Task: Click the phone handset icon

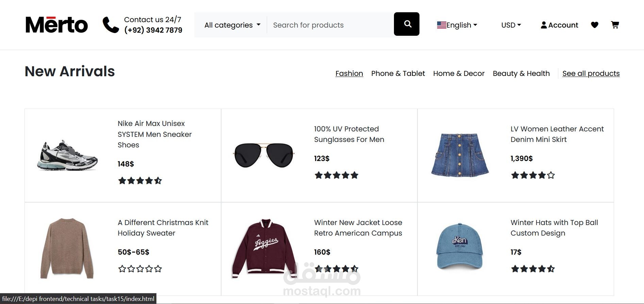Action: point(111,25)
